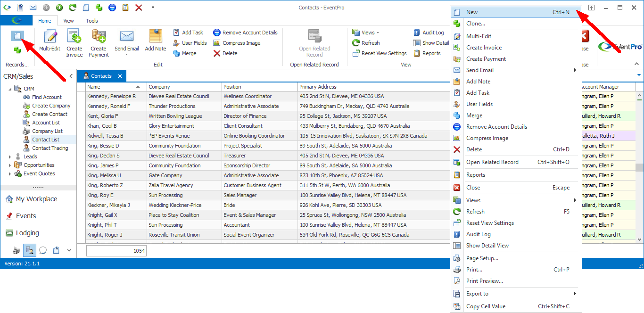This screenshot has width=644, height=313.
Task: Click Delete in the ribbon Edit group
Action: tap(225, 53)
